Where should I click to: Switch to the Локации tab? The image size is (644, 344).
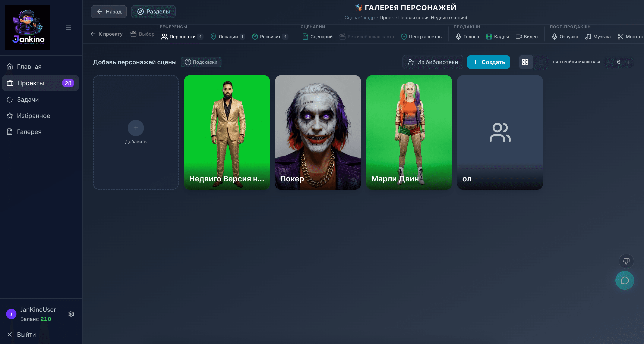(228, 37)
